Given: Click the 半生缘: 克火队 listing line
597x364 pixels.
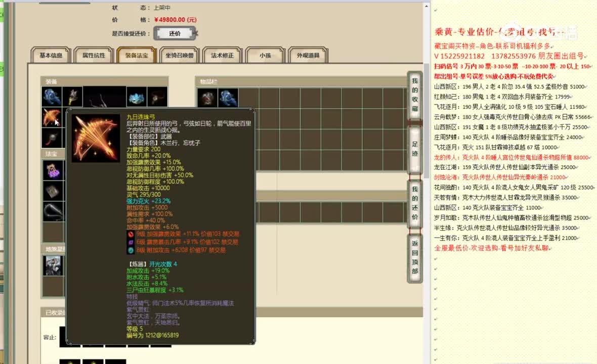Looking at the screenshot, I should pos(506,227).
